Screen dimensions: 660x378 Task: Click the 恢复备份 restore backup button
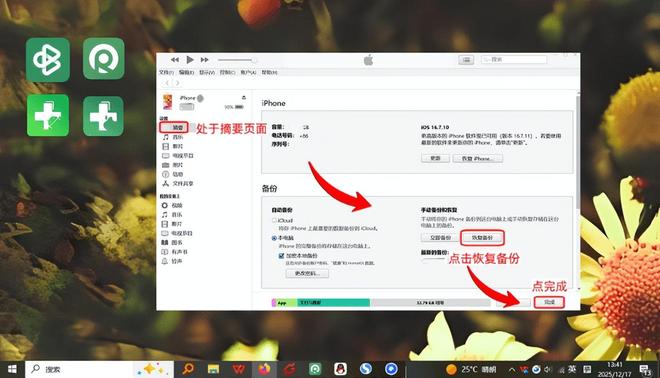click(x=482, y=238)
